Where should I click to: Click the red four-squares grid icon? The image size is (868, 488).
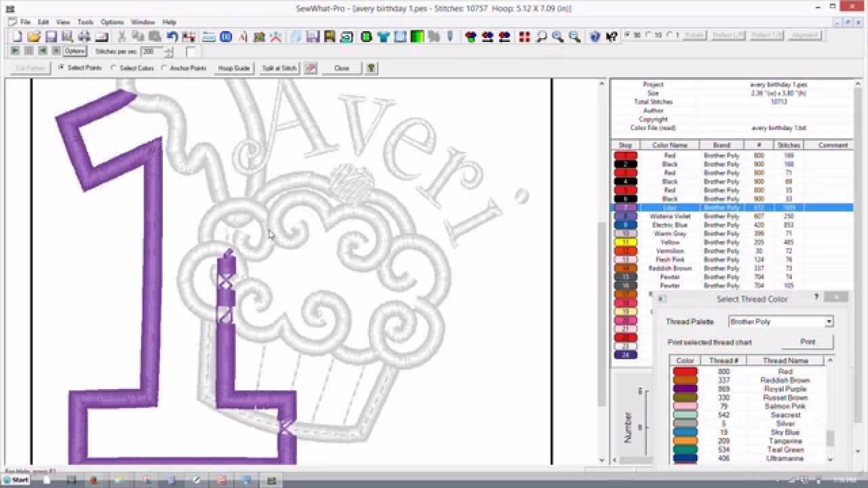coord(524,37)
